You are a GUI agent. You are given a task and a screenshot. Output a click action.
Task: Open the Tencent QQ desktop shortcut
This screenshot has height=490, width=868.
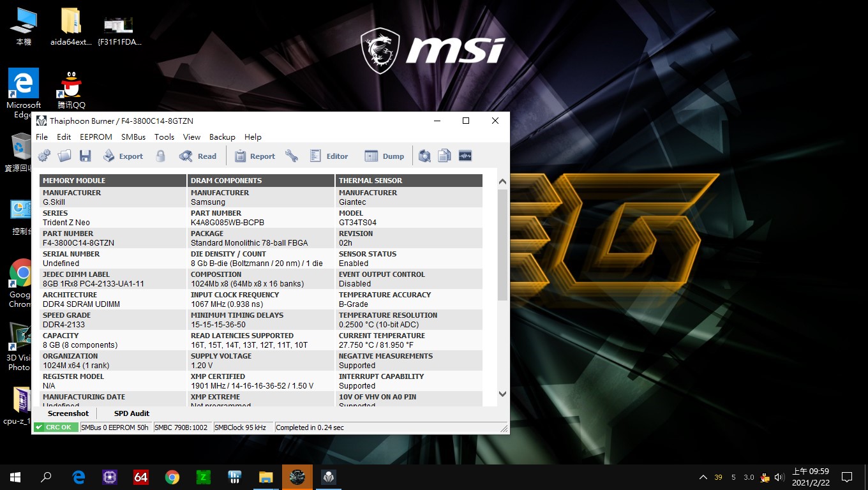point(71,90)
